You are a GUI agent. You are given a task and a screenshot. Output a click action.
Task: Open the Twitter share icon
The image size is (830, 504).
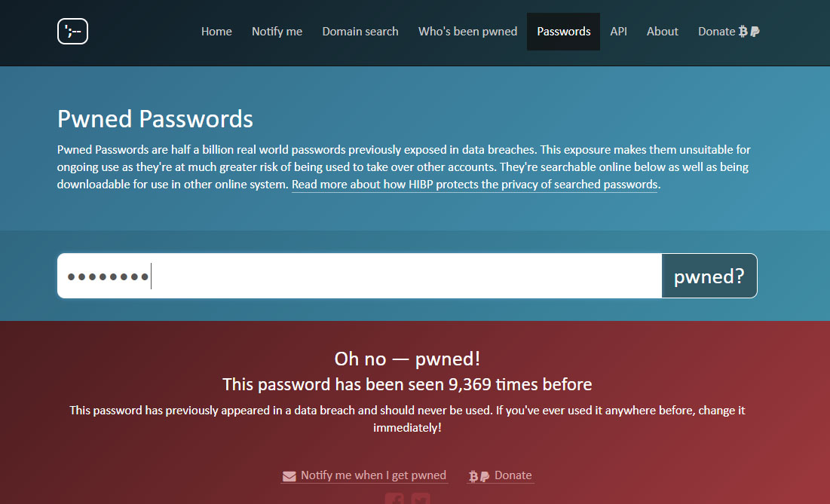pyautogui.click(x=421, y=499)
